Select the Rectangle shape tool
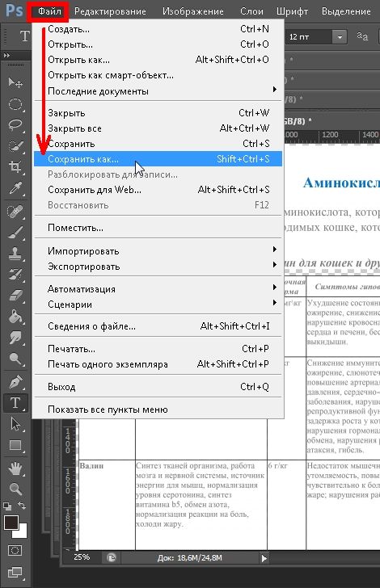Image resolution: width=380 pixels, height=588 pixels. click(x=15, y=445)
